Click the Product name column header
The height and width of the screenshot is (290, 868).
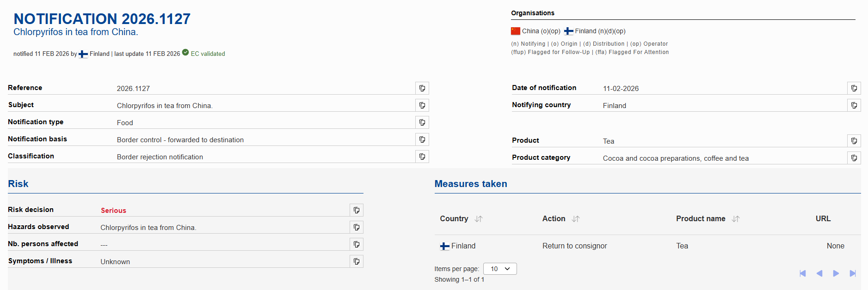[701, 219]
